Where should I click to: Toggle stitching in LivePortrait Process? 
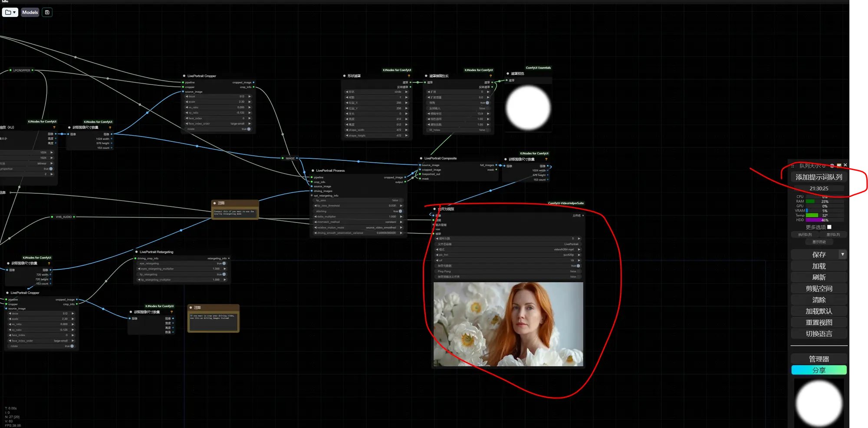(x=358, y=211)
